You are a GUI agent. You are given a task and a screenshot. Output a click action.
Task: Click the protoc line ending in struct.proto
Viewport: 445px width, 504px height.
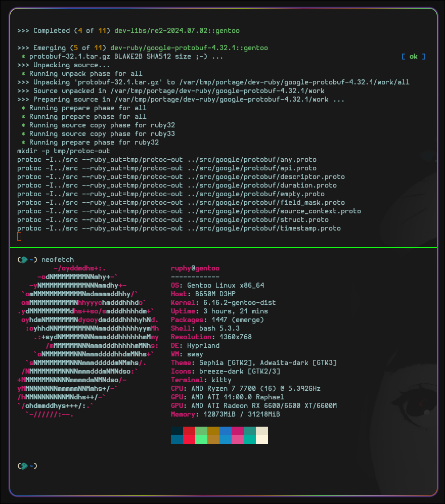click(173, 220)
